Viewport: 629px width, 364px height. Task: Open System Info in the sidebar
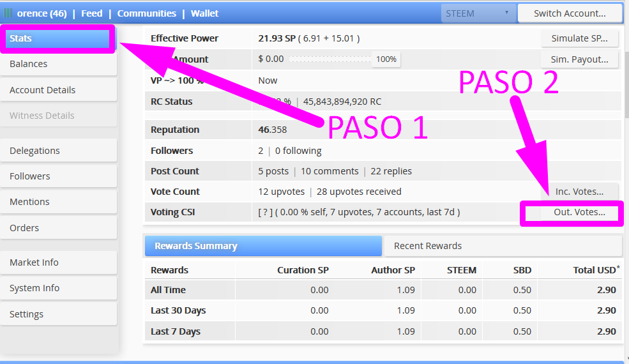point(59,288)
